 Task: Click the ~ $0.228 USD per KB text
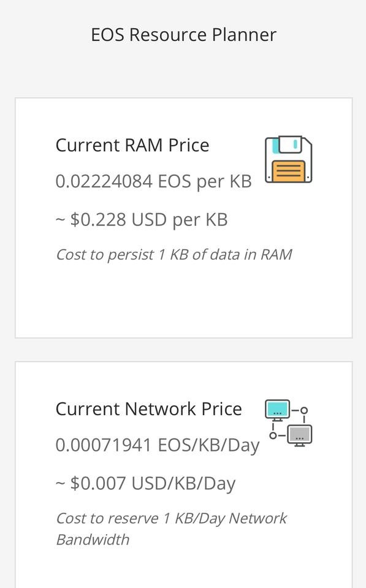pyautogui.click(x=142, y=219)
